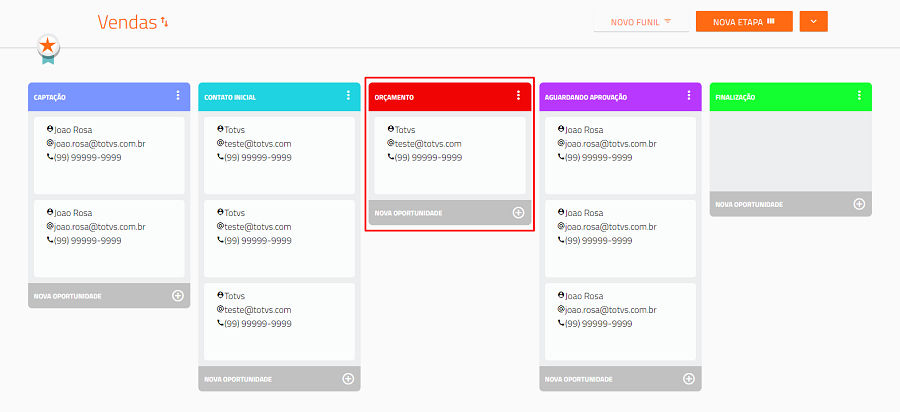This screenshot has height=412, width=900.
Task: Click the phone number in the Orçamento card
Action: coord(428,157)
